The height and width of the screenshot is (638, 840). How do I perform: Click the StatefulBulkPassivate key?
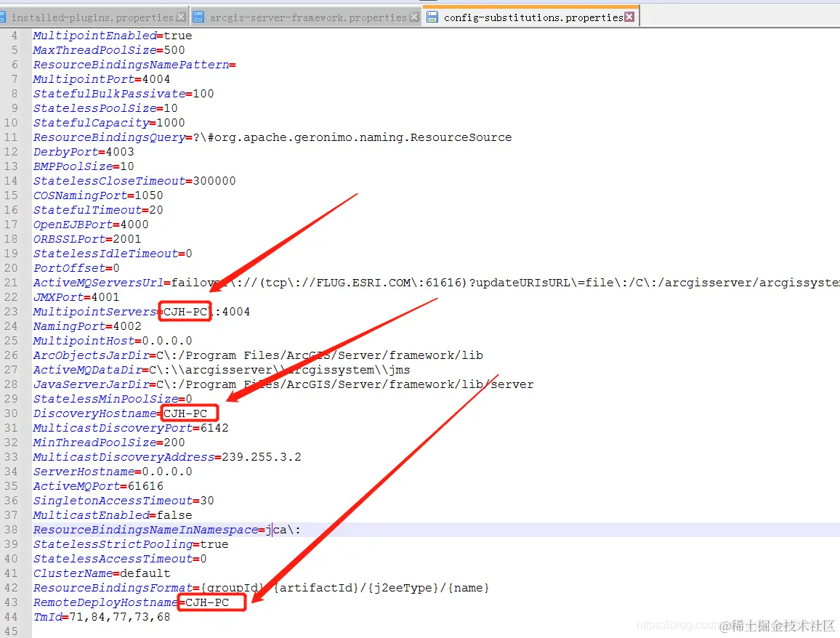point(109,93)
